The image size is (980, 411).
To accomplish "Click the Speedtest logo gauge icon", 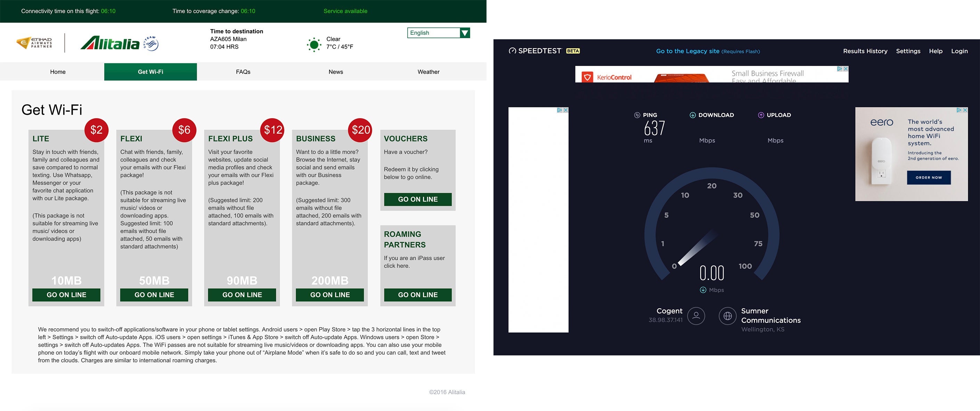I will pyautogui.click(x=513, y=51).
